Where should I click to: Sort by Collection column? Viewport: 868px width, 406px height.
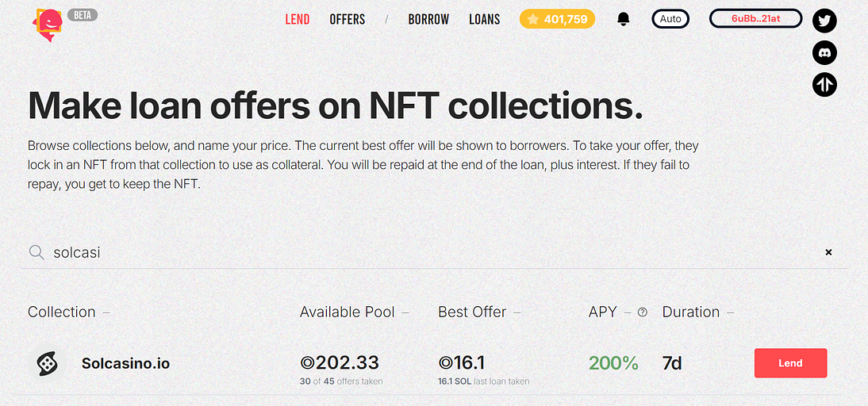click(x=62, y=312)
